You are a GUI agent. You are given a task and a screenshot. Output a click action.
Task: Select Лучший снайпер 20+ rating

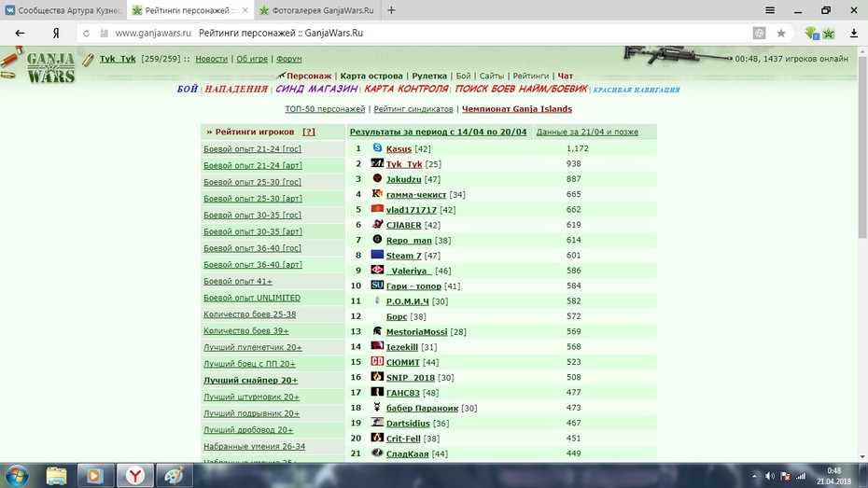tap(250, 380)
